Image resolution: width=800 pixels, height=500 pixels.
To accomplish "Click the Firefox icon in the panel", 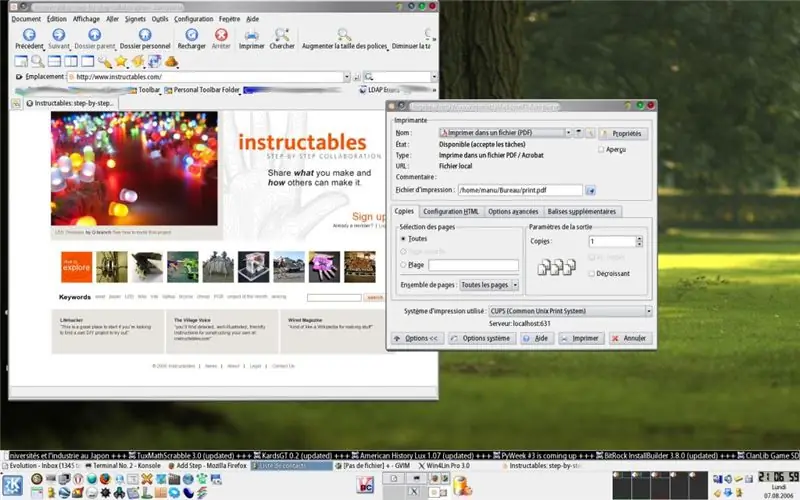I will (x=105, y=479).
